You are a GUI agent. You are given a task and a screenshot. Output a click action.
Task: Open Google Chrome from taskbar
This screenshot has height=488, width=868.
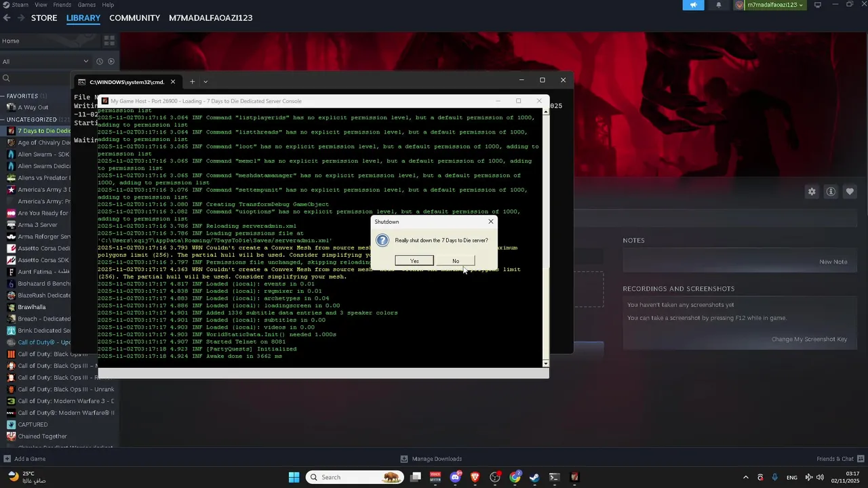click(x=515, y=477)
